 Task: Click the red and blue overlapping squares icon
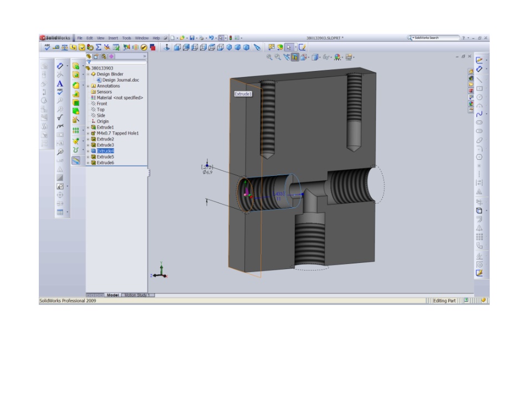pos(153,47)
